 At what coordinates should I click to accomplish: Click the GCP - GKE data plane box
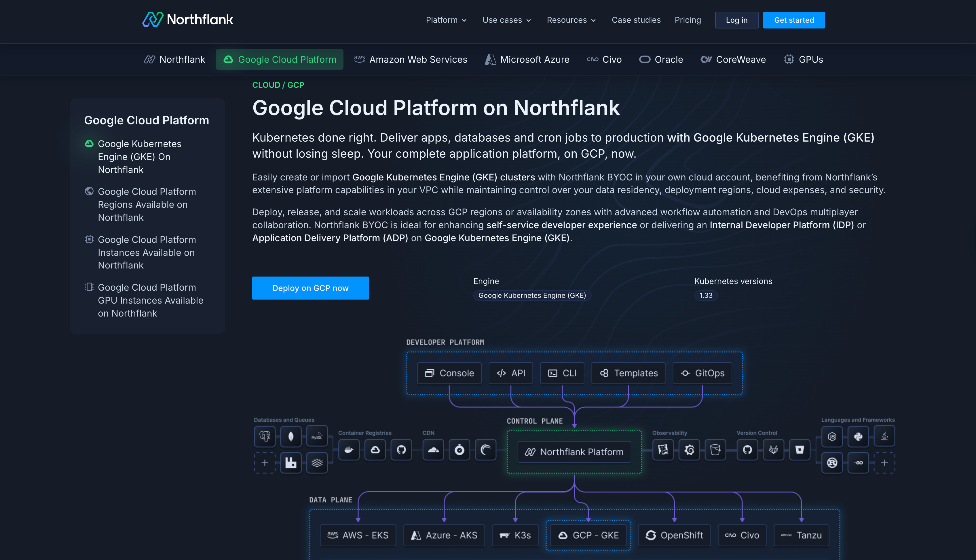tap(588, 535)
